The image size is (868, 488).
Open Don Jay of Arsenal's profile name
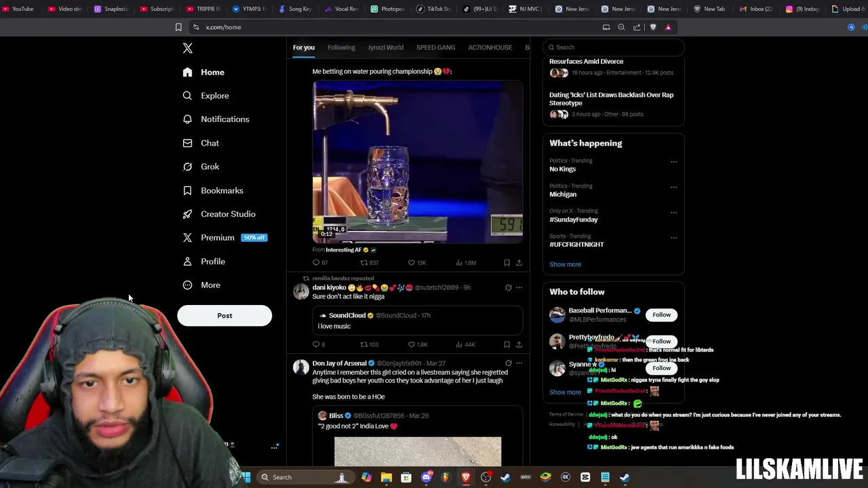pos(339,363)
